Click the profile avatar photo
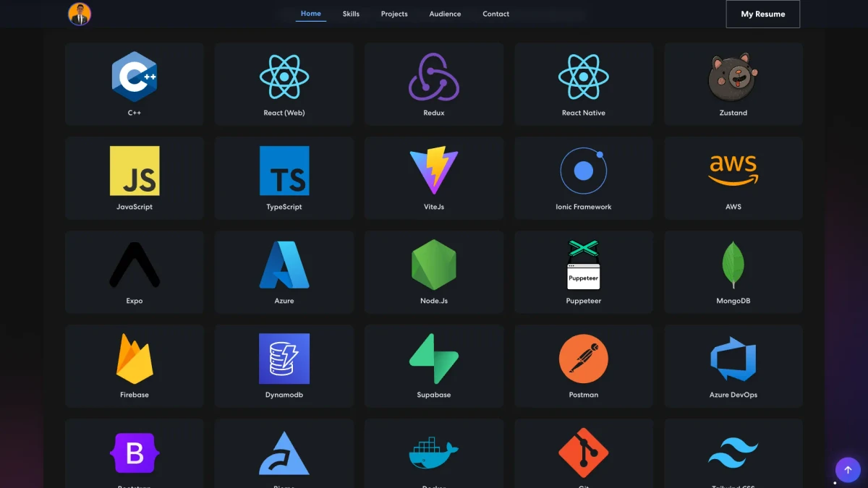The width and height of the screenshot is (868, 488). [80, 14]
